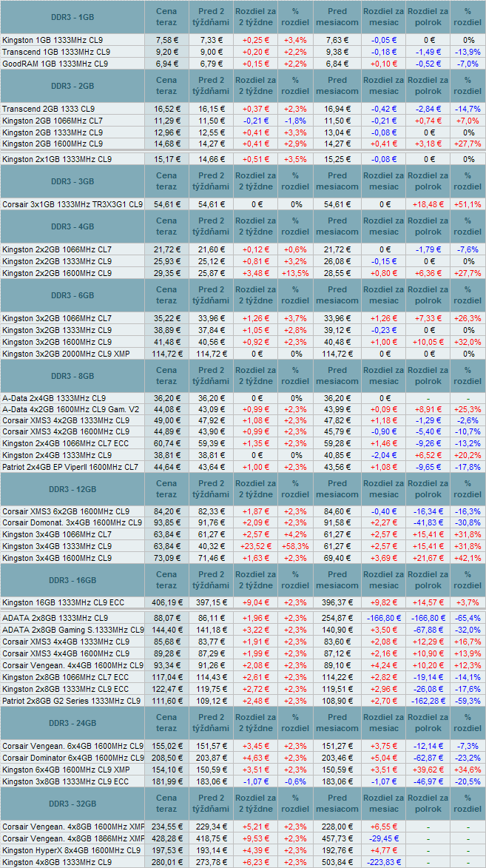486x868 pixels.
Task: Click the DDR3 - 24GB section header
Action: coord(72,723)
